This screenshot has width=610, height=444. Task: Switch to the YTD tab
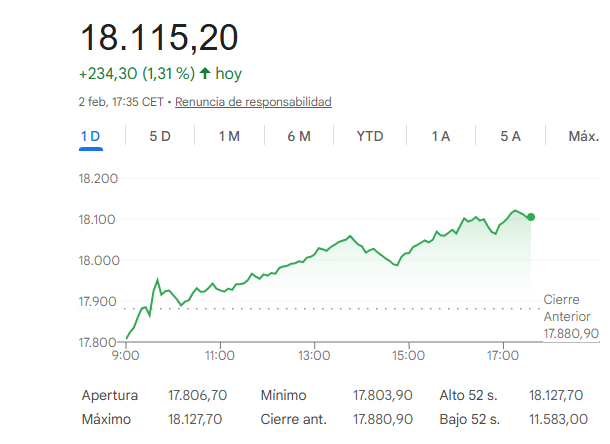coord(370,136)
